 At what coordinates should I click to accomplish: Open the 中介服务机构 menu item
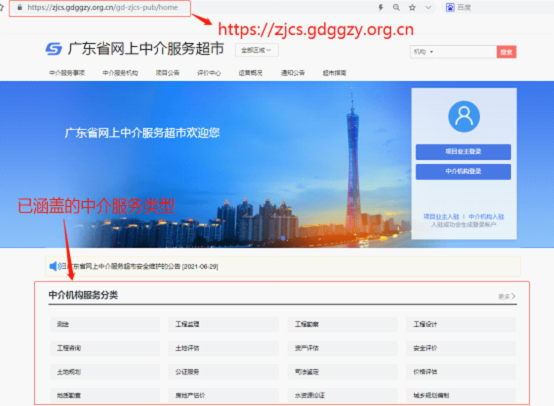pyautogui.click(x=120, y=73)
